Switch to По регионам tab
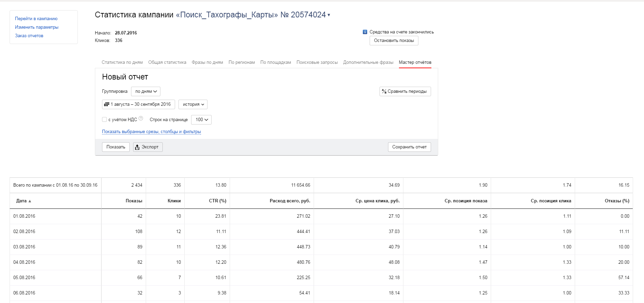Screen dimensions: 644x303 (242, 62)
